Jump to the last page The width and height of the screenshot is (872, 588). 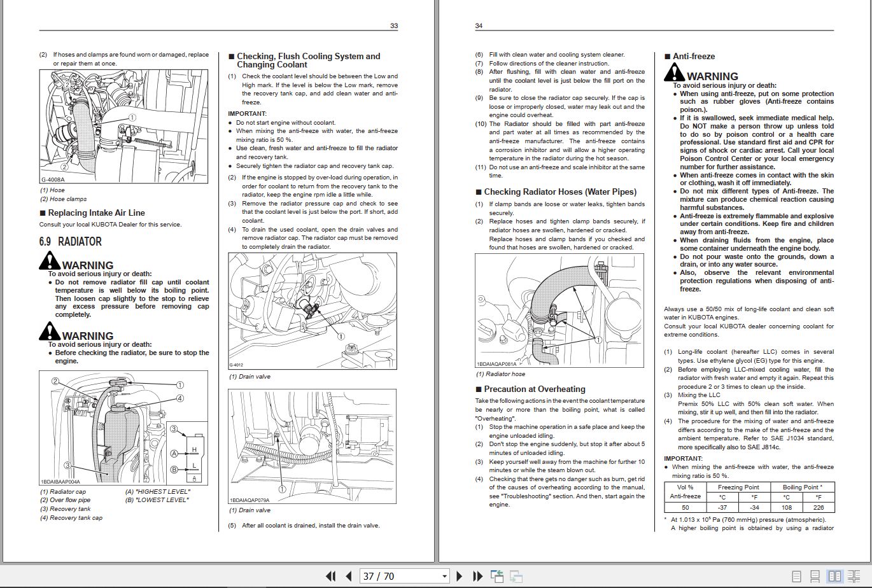point(477,577)
